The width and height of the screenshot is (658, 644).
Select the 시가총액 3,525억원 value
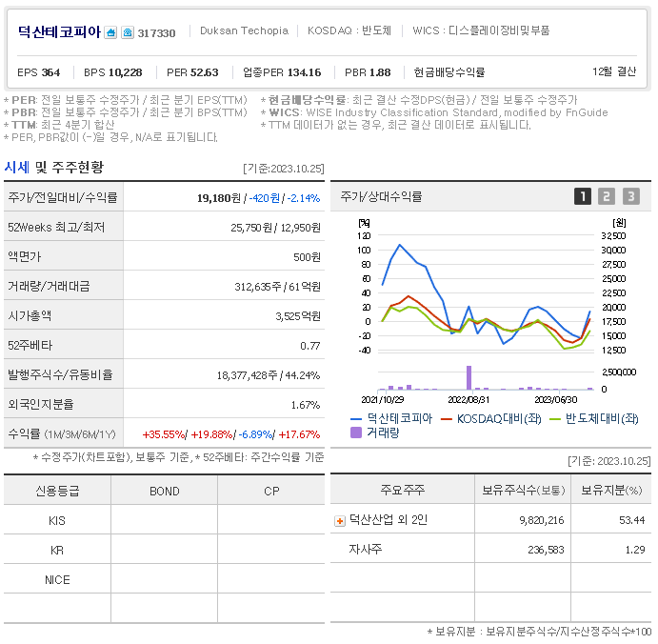(298, 316)
